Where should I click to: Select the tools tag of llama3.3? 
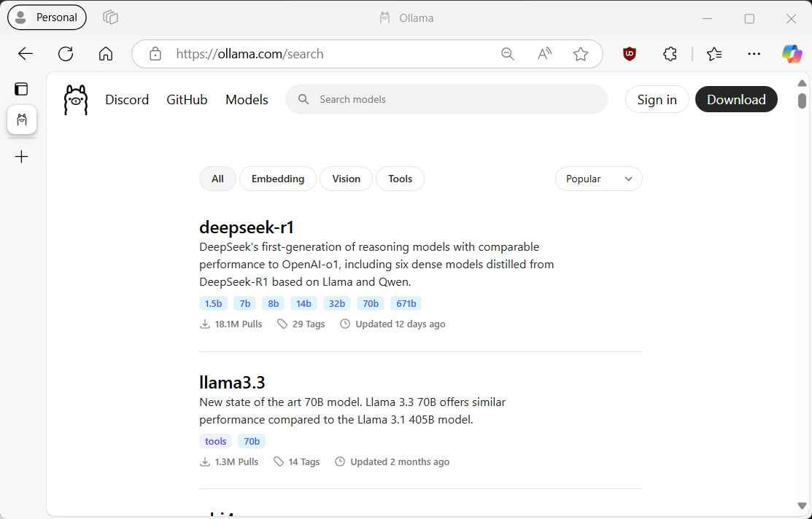(x=215, y=442)
